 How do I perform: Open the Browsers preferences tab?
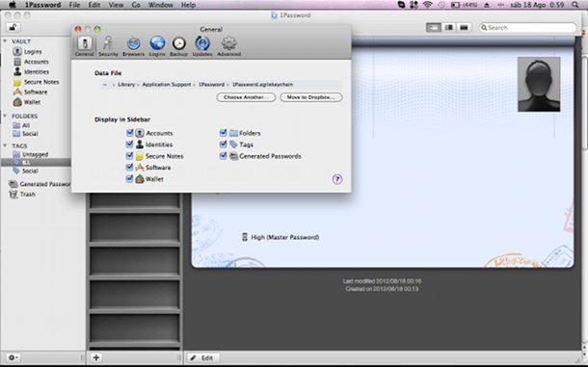coord(133,46)
